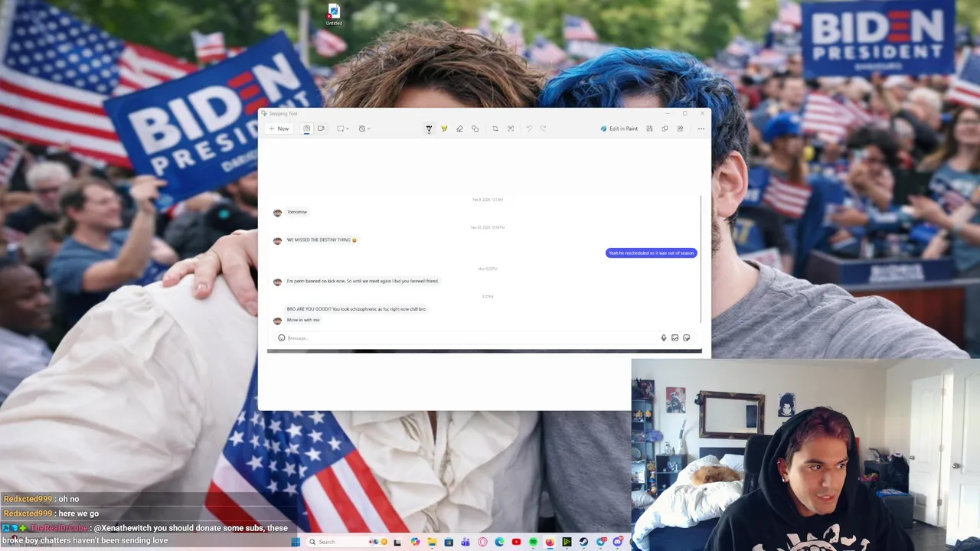The width and height of the screenshot is (980, 551).
Task: Open Microsoft Teams from taskbar
Action: click(465, 542)
